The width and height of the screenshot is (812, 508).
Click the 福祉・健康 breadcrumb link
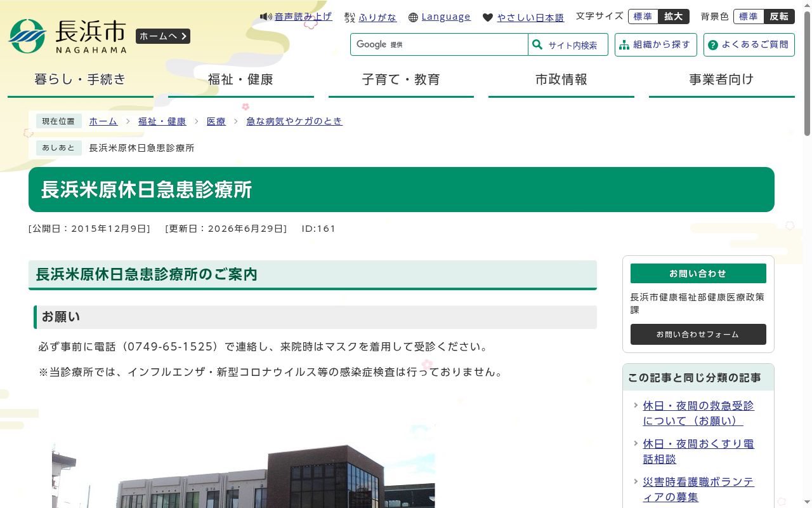tap(162, 121)
